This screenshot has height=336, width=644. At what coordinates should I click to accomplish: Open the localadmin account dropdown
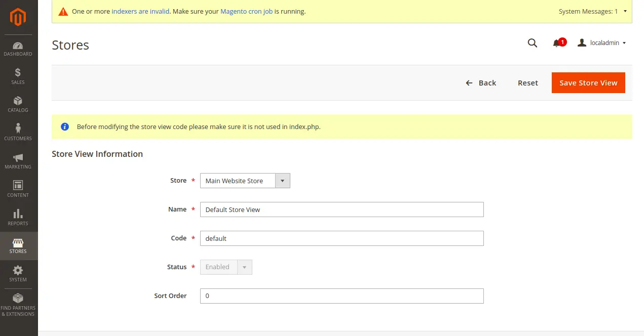click(x=602, y=43)
